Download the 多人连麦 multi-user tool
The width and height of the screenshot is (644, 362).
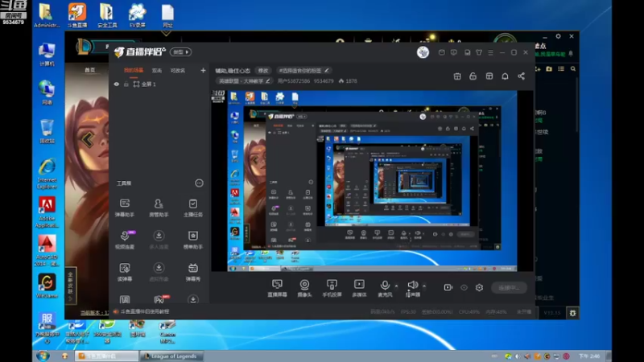coord(159,240)
